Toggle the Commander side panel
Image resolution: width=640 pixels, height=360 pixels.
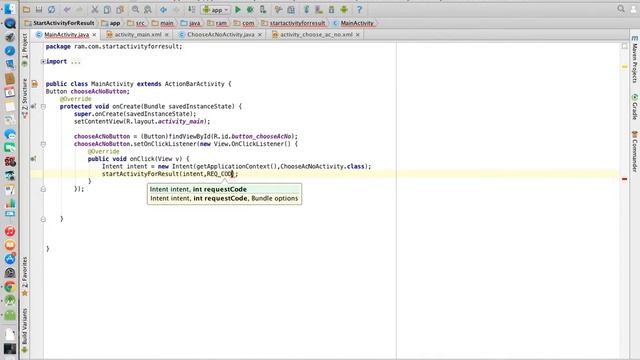[x=635, y=151]
